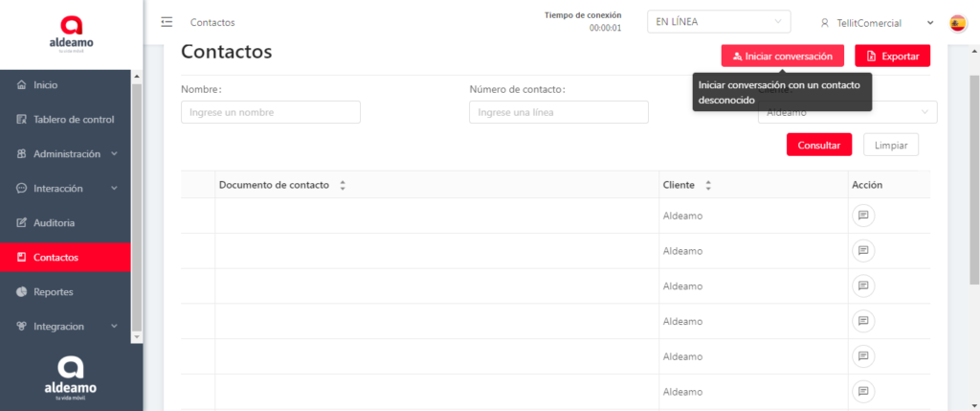Click the Inicio home icon
The width and height of the screenshot is (980, 411).
(21, 85)
